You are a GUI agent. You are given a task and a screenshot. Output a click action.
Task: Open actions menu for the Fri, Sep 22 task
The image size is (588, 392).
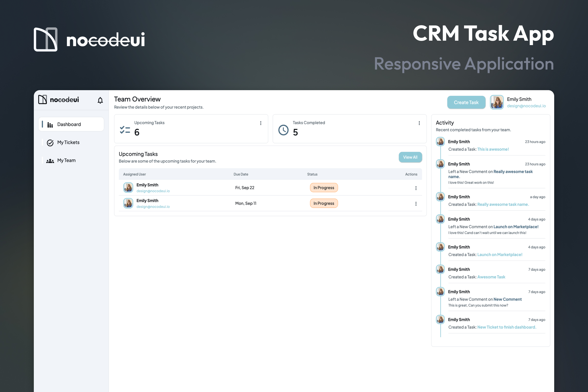tap(416, 188)
